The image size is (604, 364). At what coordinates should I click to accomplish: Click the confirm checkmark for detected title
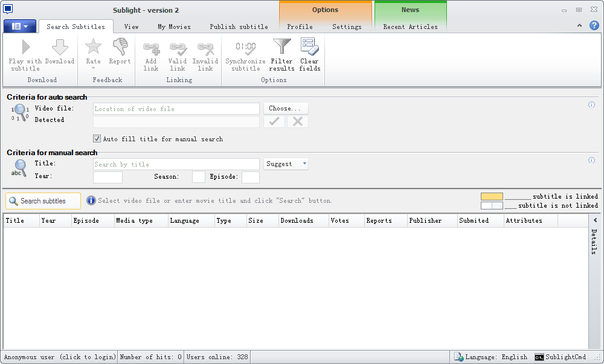(x=274, y=121)
